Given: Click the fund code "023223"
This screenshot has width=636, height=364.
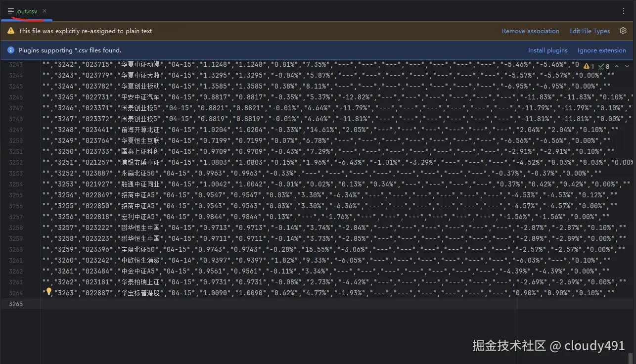Looking at the screenshot, I should point(97,238).
